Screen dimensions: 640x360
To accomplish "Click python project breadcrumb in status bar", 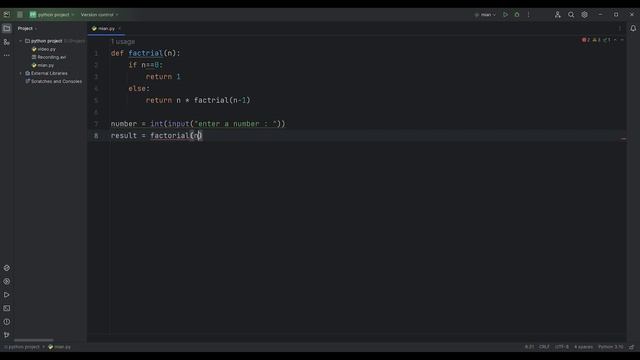I will point(22,347).
